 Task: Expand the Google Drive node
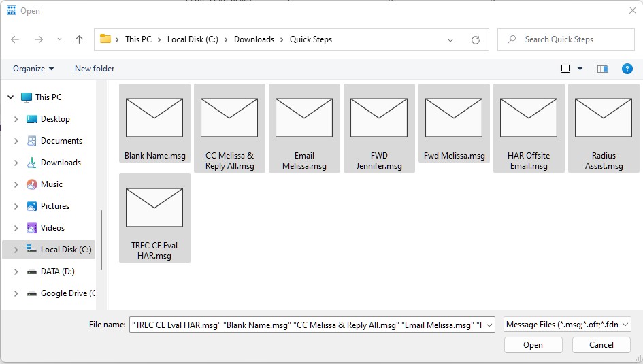pyautogui.click(x=16, y=293)
